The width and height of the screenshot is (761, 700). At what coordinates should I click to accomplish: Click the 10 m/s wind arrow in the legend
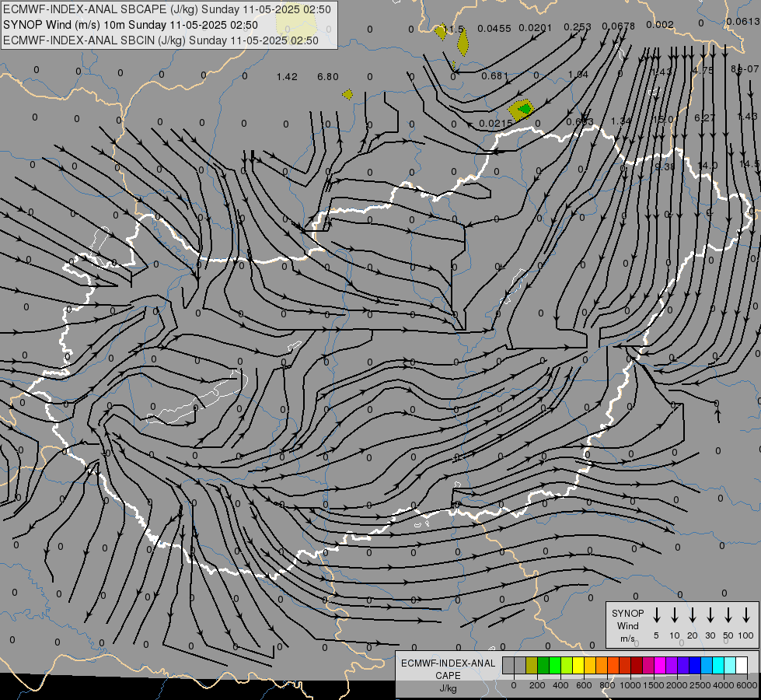point(674,614)
